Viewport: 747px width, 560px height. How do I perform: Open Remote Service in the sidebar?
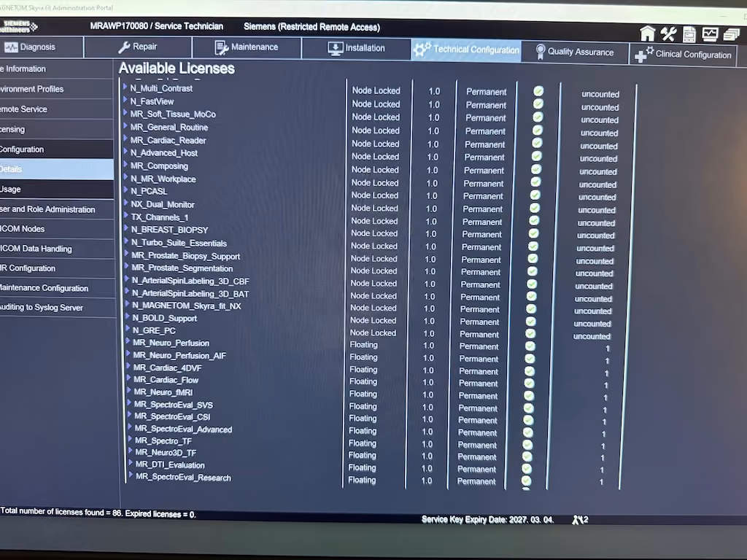tap(56, 109)
